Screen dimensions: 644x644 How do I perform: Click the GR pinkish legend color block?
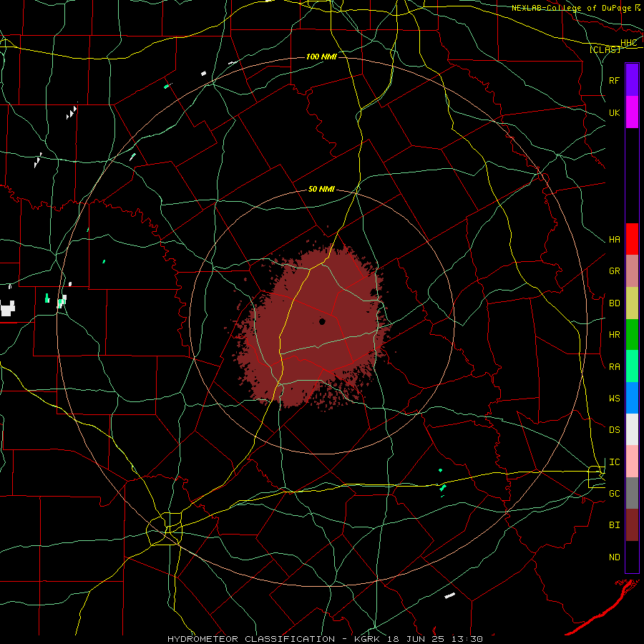(x=632, y=270)
